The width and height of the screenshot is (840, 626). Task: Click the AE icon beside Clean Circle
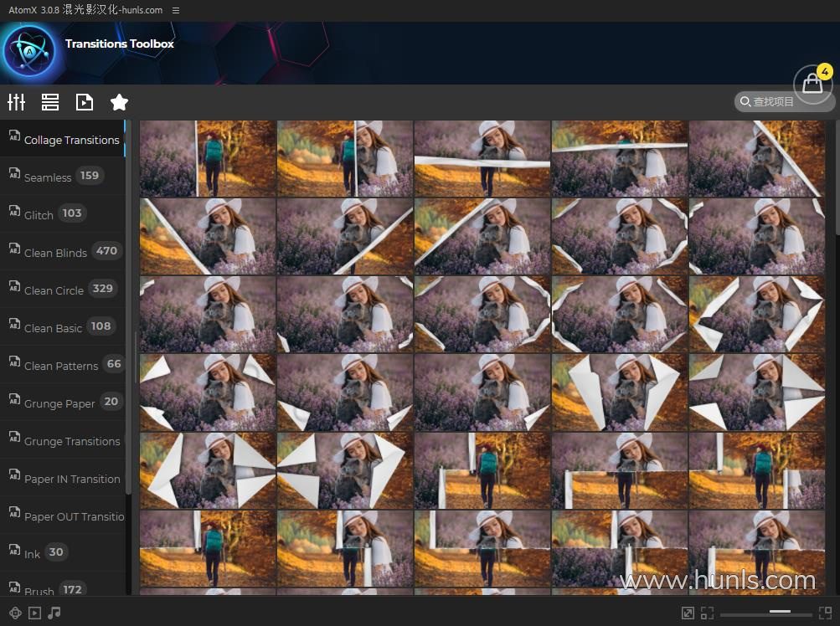(14, 286)
